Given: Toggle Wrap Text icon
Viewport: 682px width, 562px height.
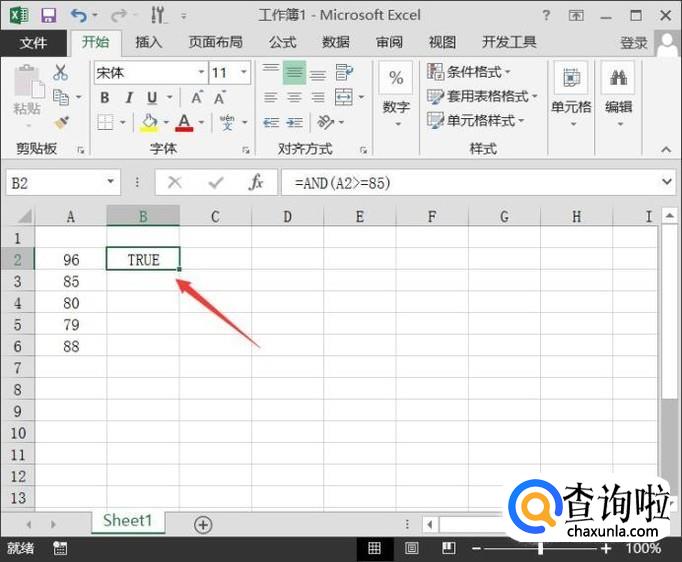Looking at the screenshot, I should 344,72.
